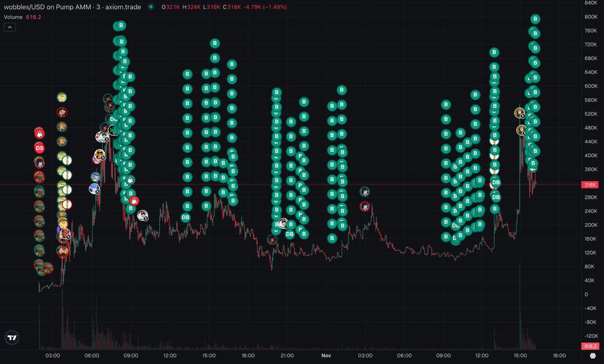
Task: Select the red ghost marker above DS
Action: coord(39,133)
